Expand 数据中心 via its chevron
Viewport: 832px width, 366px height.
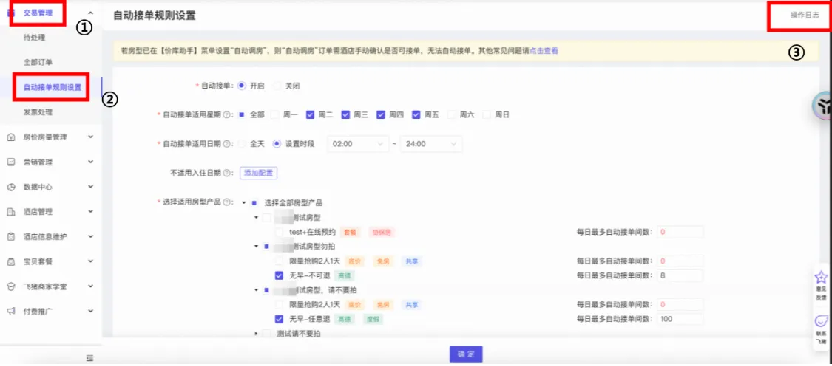point(91,187)
